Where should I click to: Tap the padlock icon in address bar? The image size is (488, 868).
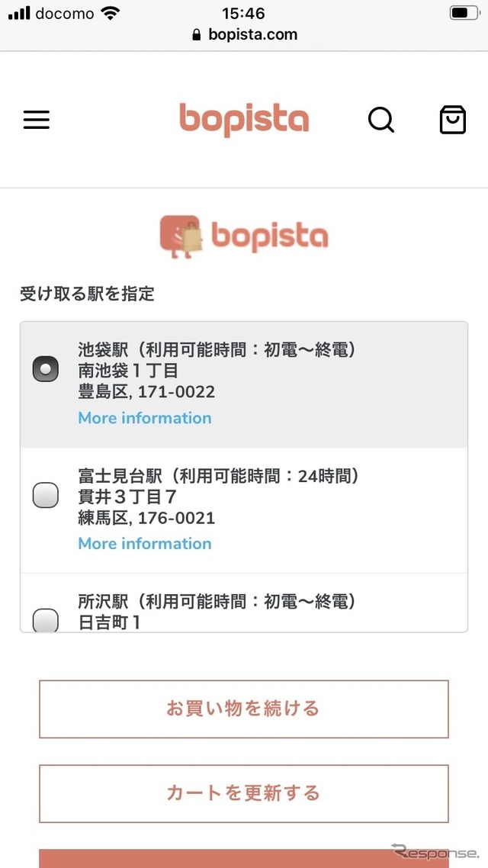tap(197, 35)
